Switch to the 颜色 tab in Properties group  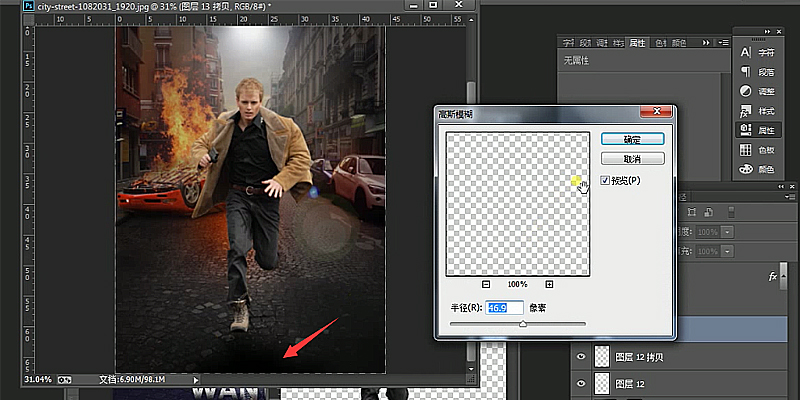678,43
